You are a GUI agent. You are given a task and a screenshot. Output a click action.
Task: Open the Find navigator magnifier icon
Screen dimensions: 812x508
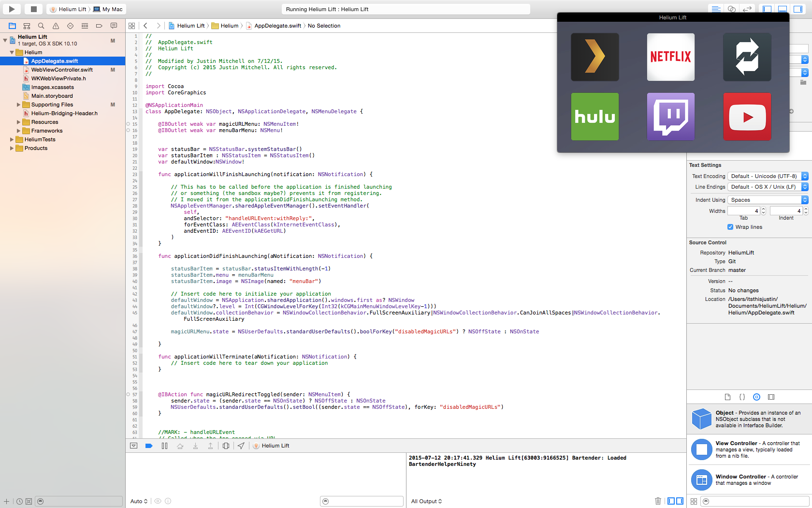point(41,26)
